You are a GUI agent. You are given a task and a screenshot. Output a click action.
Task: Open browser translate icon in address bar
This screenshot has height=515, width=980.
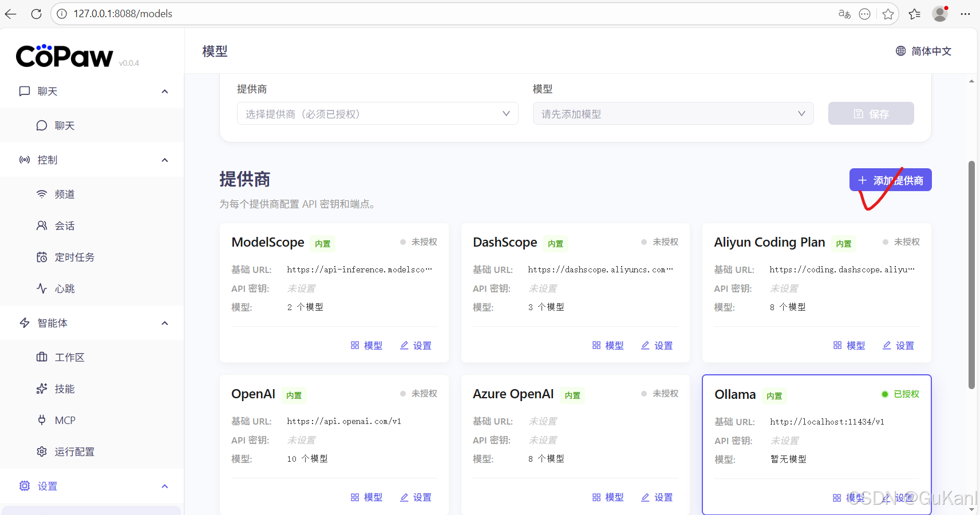[x=844, y=14]
